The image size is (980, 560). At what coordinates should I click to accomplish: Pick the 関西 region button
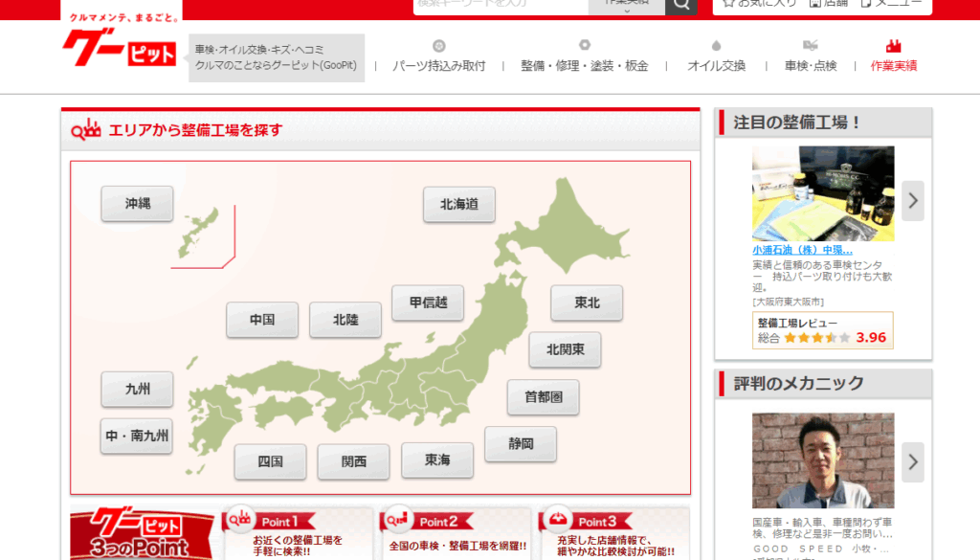click(x=353, y=461)
